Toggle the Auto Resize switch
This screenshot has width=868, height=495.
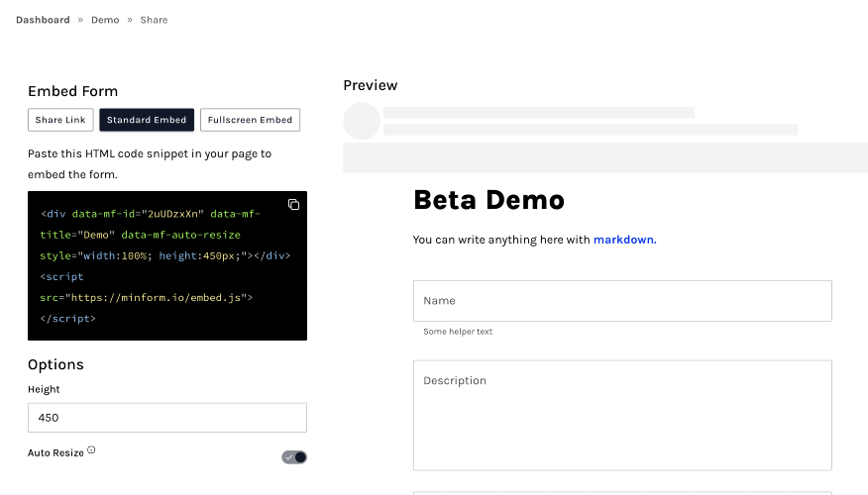tap(294, 457)
